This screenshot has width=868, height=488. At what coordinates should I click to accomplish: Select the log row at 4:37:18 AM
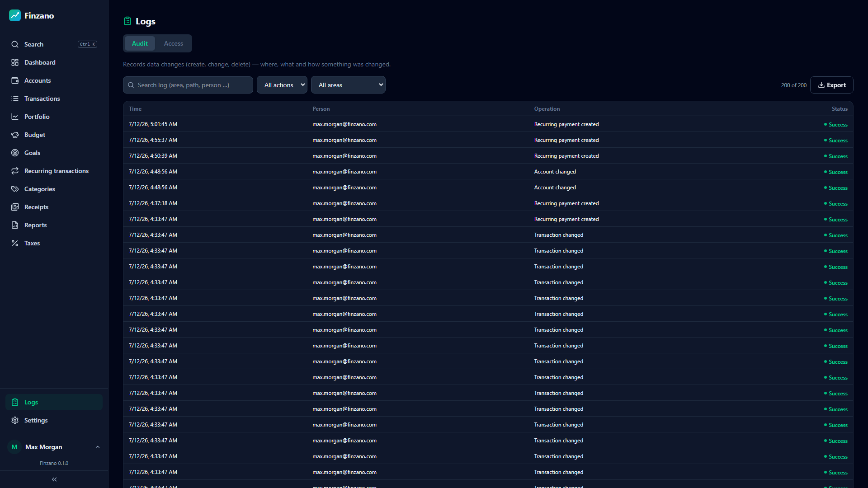coord(488,203)
